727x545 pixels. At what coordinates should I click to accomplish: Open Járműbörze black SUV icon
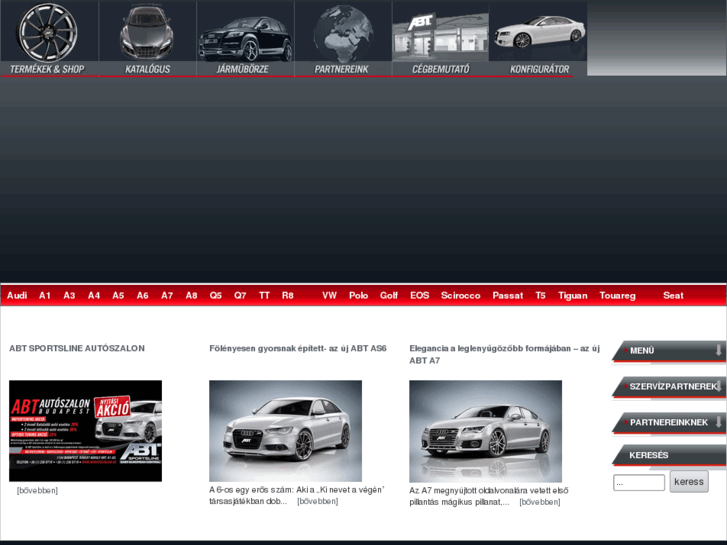[245, 35]
